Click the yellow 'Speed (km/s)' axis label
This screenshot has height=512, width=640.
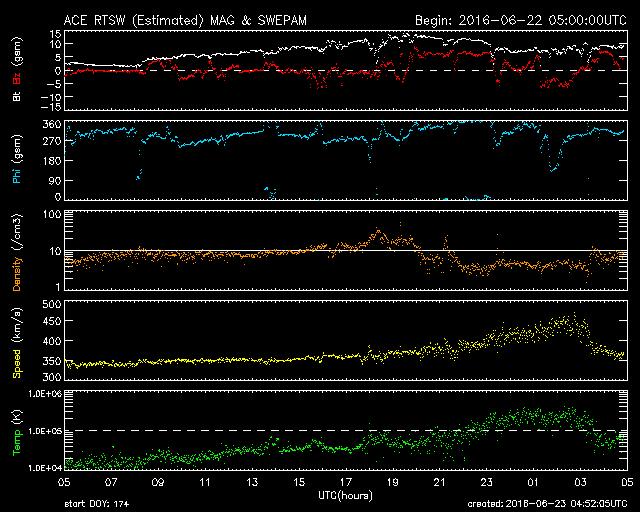[x=17, y=343]
